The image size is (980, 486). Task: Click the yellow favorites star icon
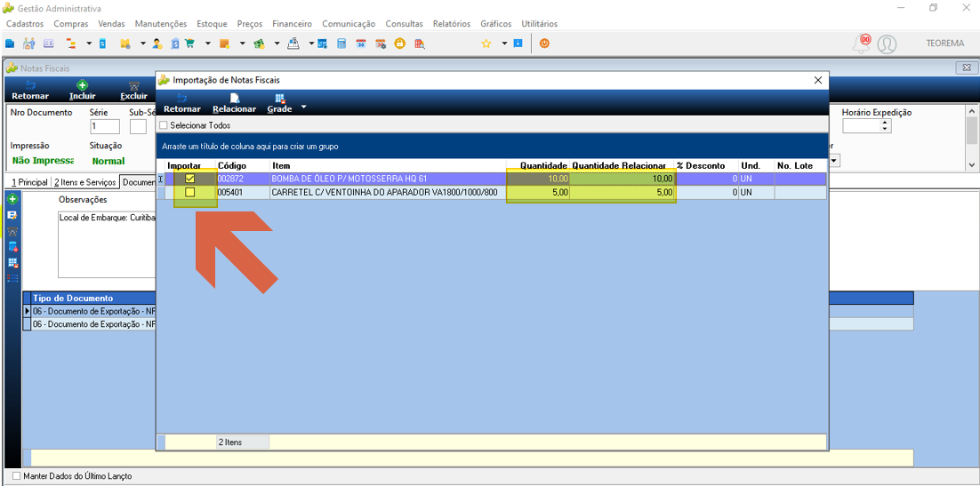pos(486,44)
